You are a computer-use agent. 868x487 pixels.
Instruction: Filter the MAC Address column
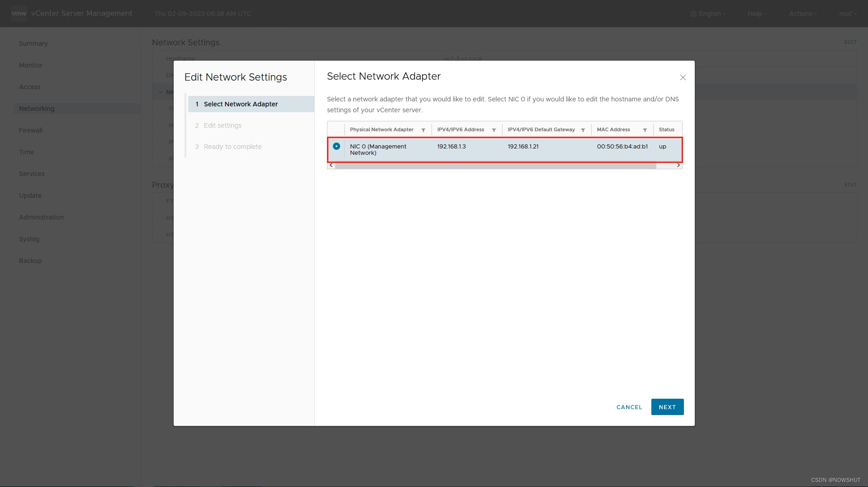(645, 130)
